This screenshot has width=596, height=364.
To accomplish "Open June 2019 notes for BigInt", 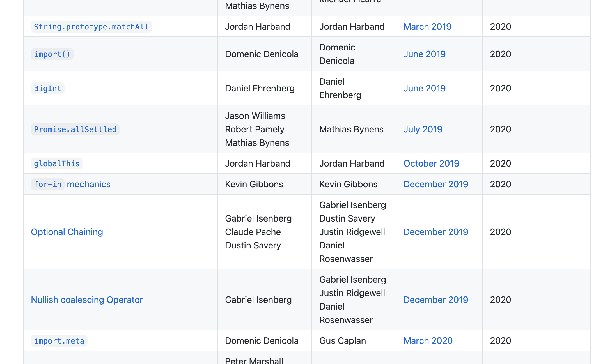I will pyautogui.click(x=424, y=88).
